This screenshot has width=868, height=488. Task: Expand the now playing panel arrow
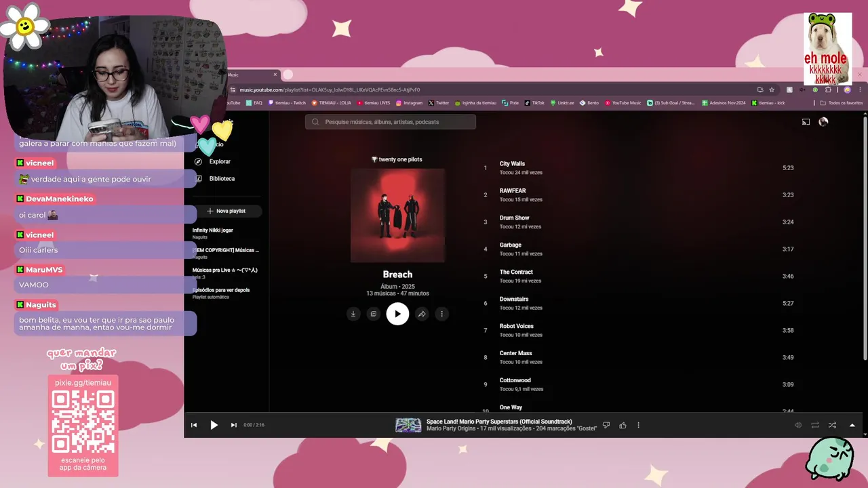[x=852, y=425]
